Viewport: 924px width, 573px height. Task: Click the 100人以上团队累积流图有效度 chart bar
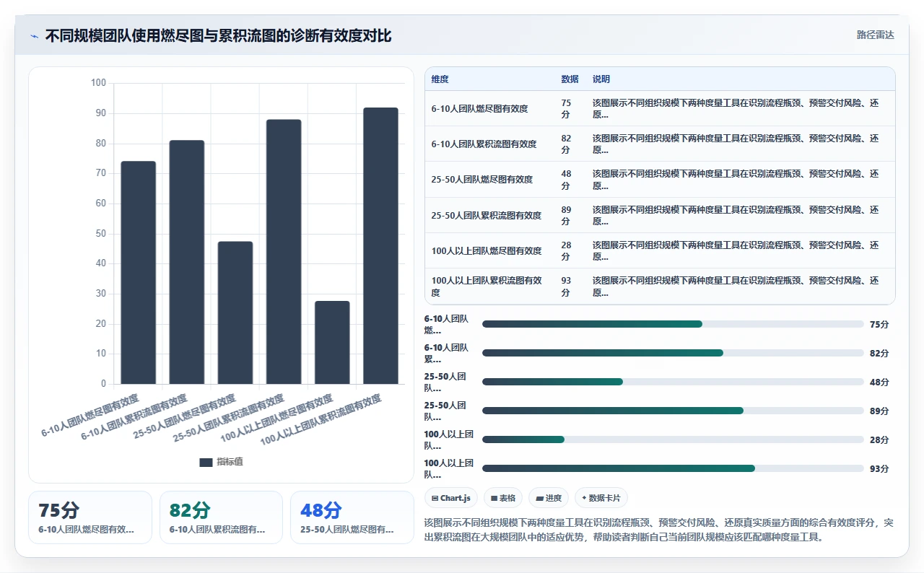380,245
